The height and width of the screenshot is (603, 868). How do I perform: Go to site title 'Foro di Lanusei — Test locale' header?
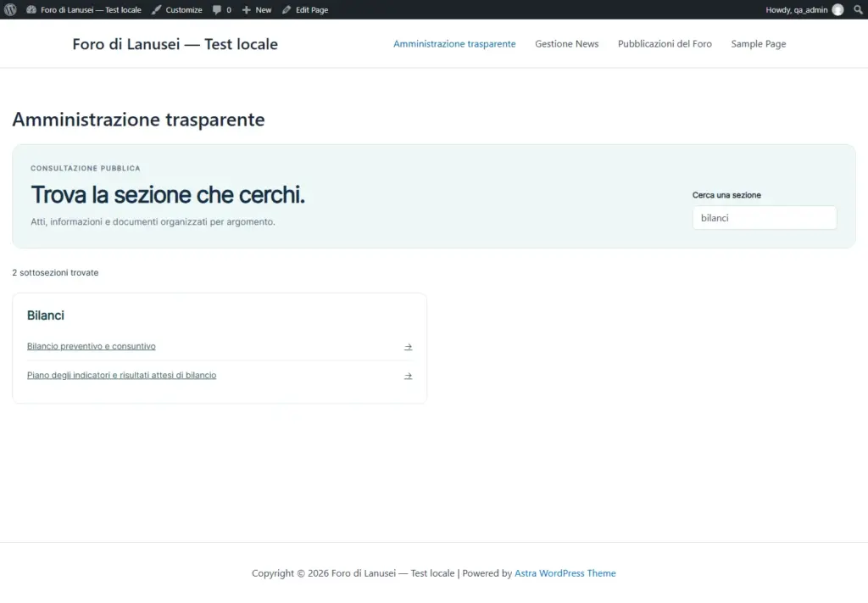(175, 44)
